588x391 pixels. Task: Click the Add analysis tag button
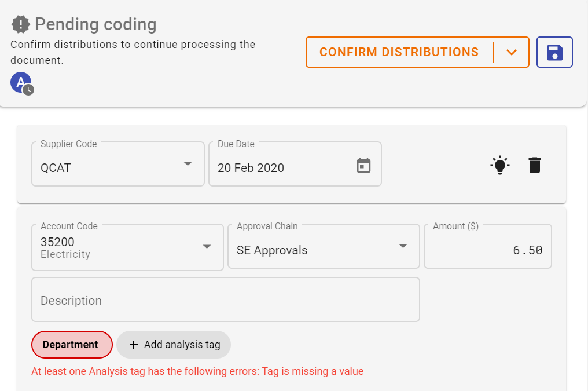click(173, 344)
